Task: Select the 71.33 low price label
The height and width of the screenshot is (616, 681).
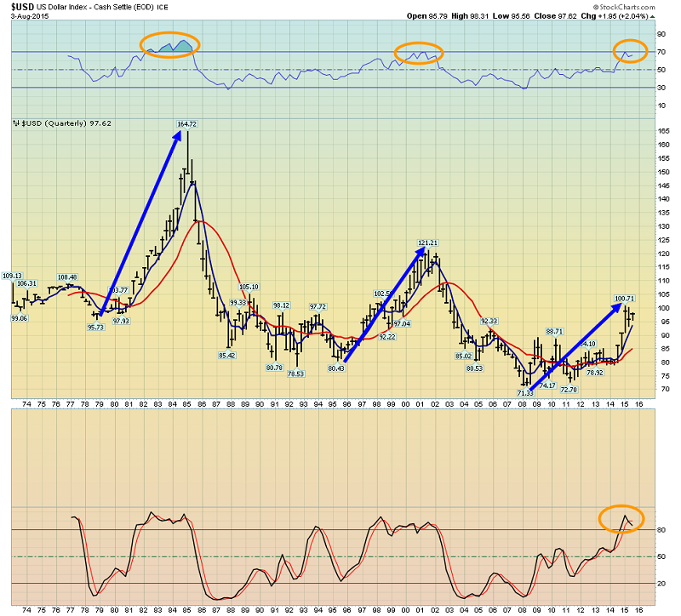Action: click(x=524, y=392)
